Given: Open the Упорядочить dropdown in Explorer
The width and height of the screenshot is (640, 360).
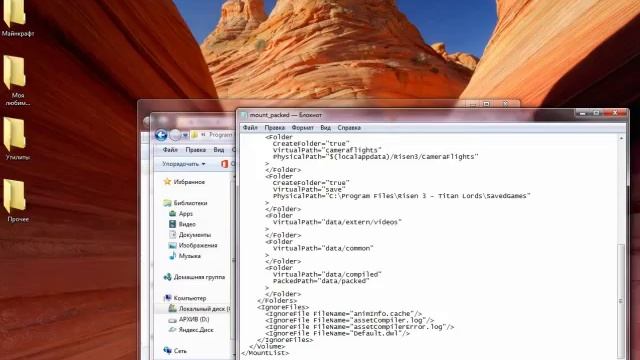Looking at the screenshot, I should click(x=184, y=164).
